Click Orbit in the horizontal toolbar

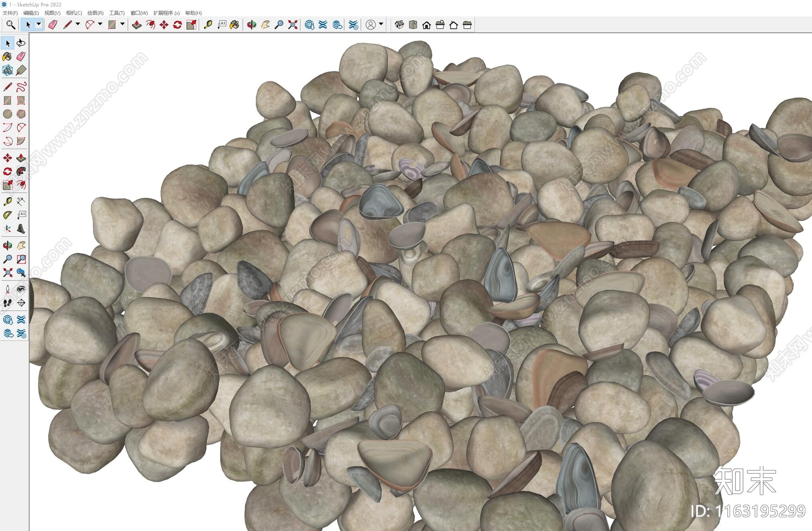click(252, 24)
